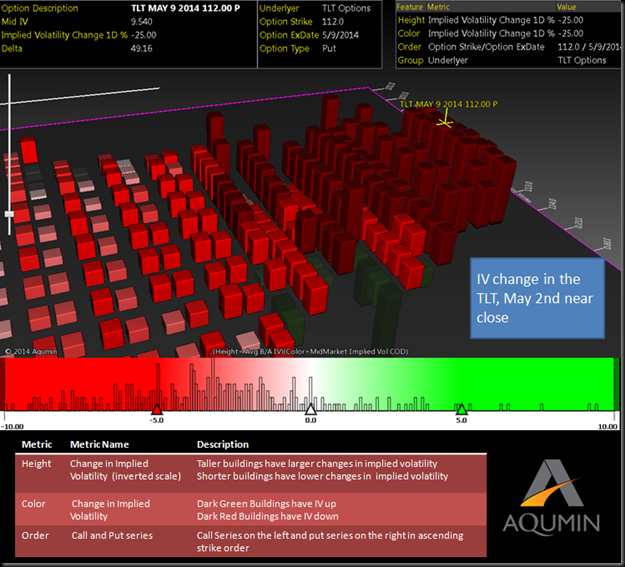This screenshot has height=567, width=625.
Task: Click the © 2014 Aqumin copyright text
Action: click(x=31, y=351)
